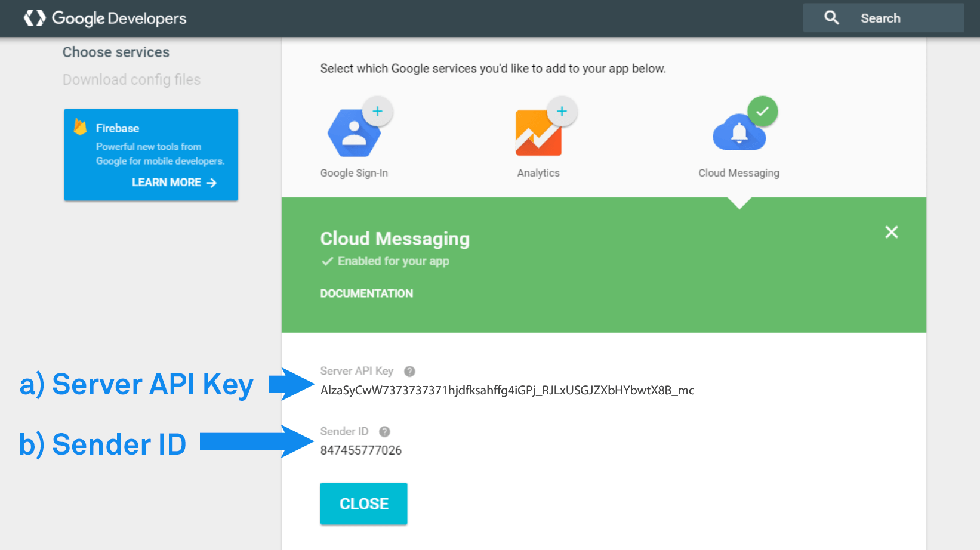
Task: Select the Cloud Messaging bell icon
Action: (x=739, y=133)
